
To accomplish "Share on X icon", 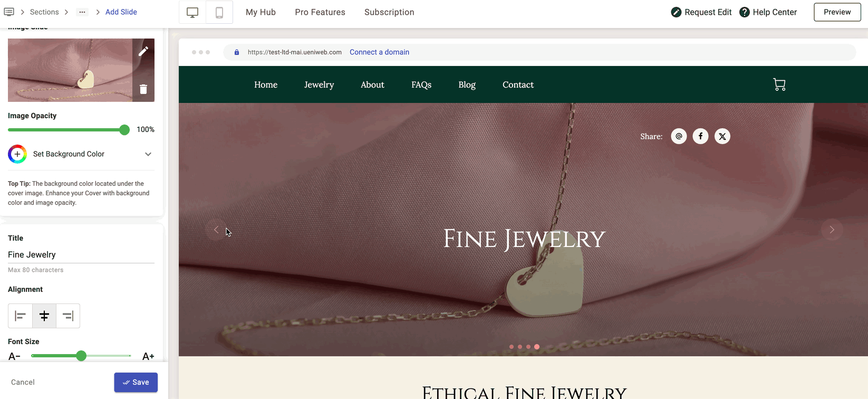I will (722, 136).
